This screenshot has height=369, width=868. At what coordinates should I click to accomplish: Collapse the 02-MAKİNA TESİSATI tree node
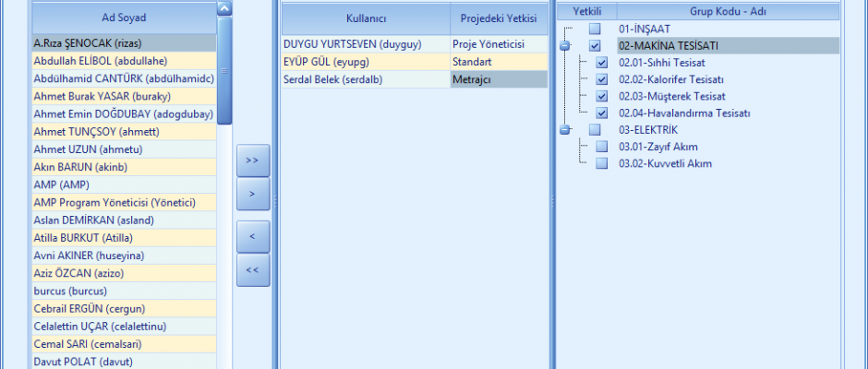tap(565, 46)
